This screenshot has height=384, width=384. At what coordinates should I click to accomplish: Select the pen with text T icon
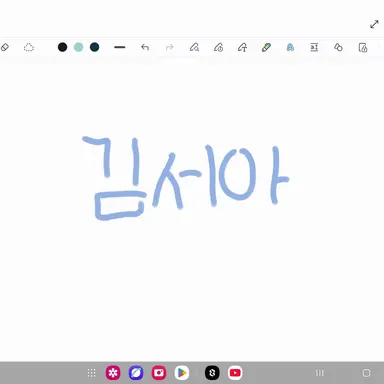pyautogui.click(x=242, y=47)
